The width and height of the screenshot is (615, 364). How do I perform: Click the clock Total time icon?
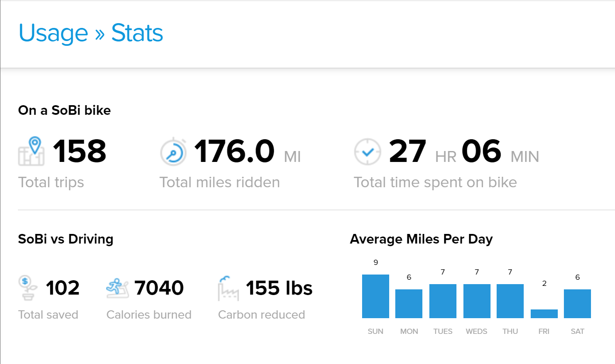coord(367,152)
